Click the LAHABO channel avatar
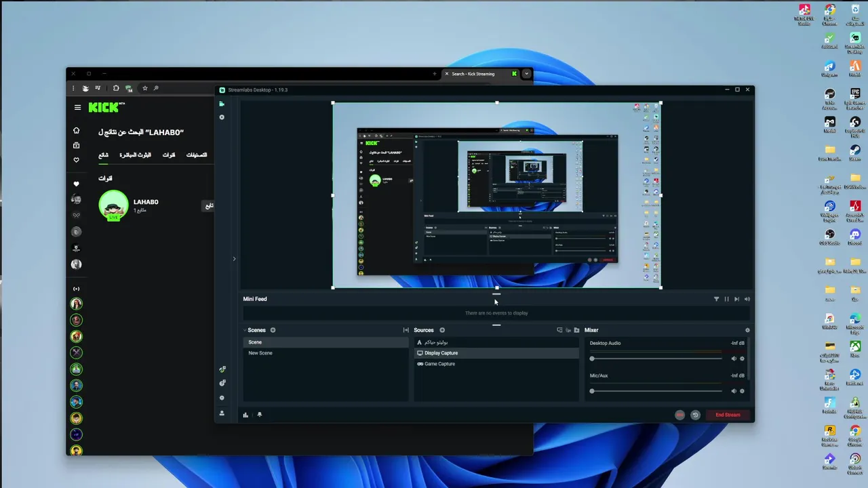The image size is (868, 488). pos(113,205)
